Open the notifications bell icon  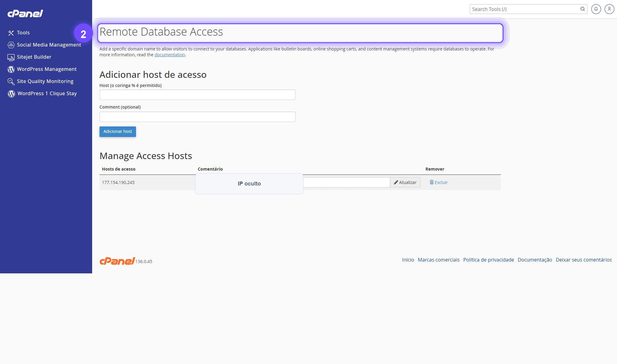click(596, 9)
